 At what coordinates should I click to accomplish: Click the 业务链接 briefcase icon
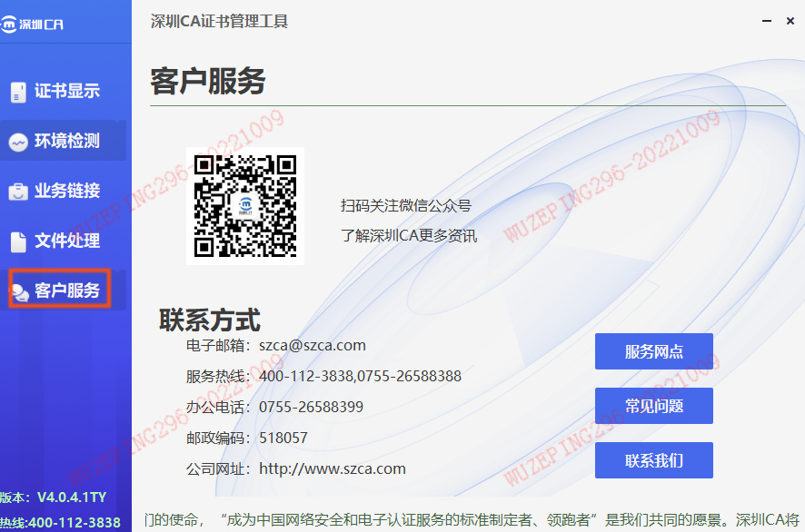[18, 192]
